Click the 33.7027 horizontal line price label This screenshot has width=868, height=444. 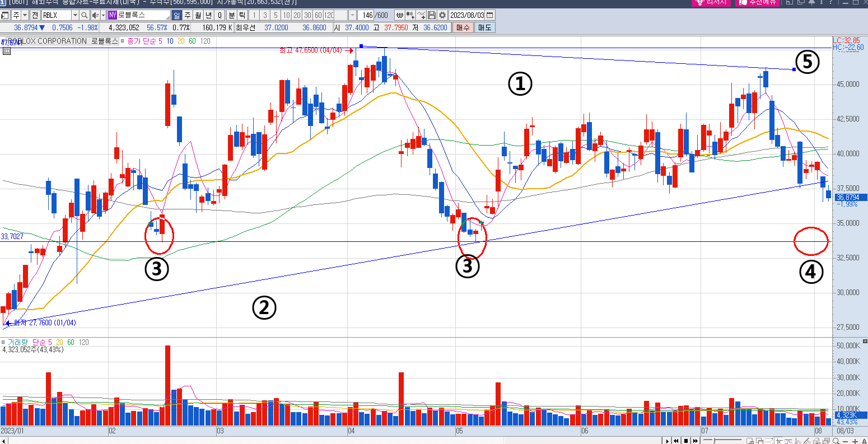pyautogui.click(x=12, y=237)
